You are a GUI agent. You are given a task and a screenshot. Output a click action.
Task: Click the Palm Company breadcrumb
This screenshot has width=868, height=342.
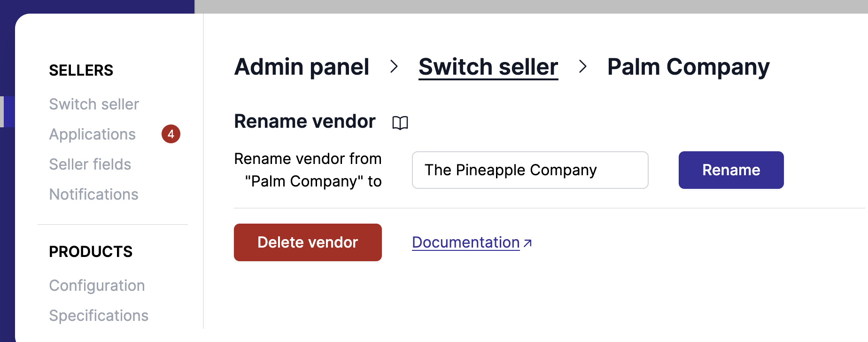(688, 67)
